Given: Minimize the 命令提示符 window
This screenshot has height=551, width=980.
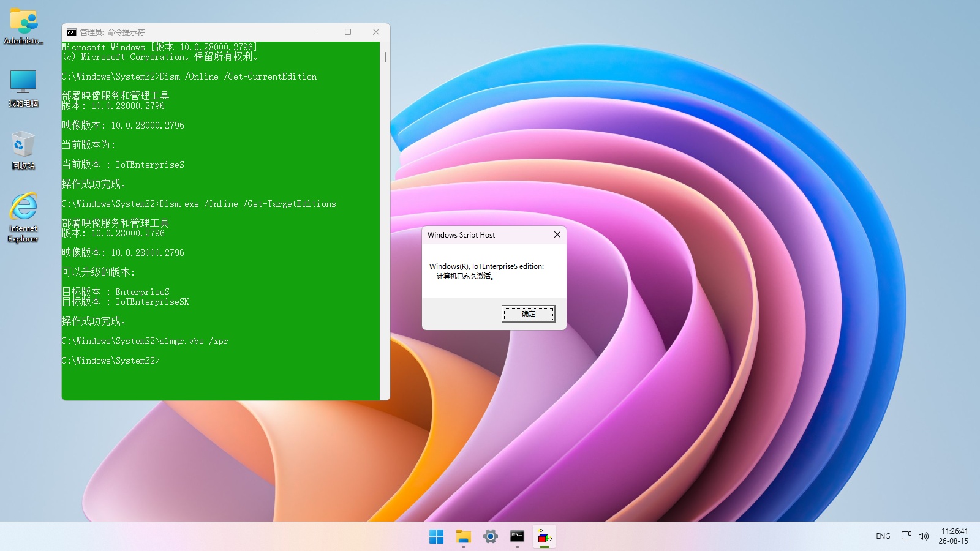Looking at the screenshot, I should click(x=320, y=32).
